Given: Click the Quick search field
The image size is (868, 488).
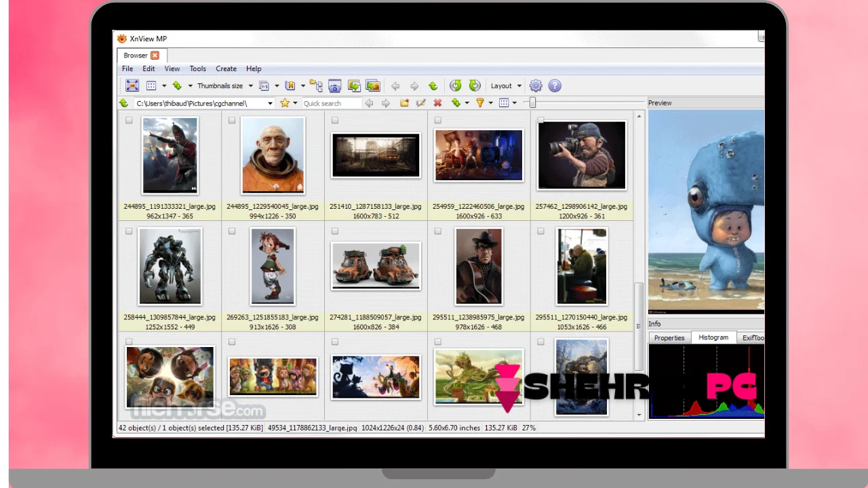Looking at the screenshot, I should point(332,104).
